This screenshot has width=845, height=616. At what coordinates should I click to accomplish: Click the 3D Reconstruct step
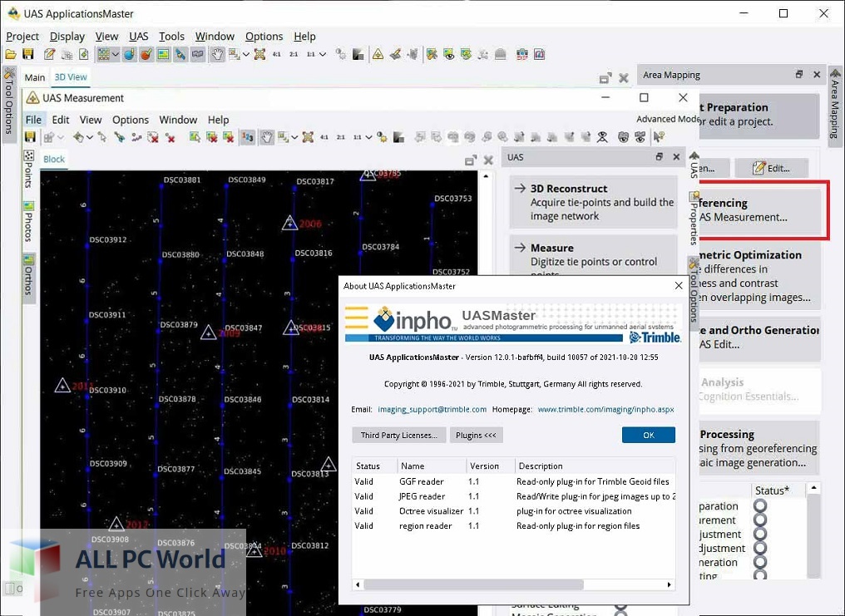click(593, 202)
